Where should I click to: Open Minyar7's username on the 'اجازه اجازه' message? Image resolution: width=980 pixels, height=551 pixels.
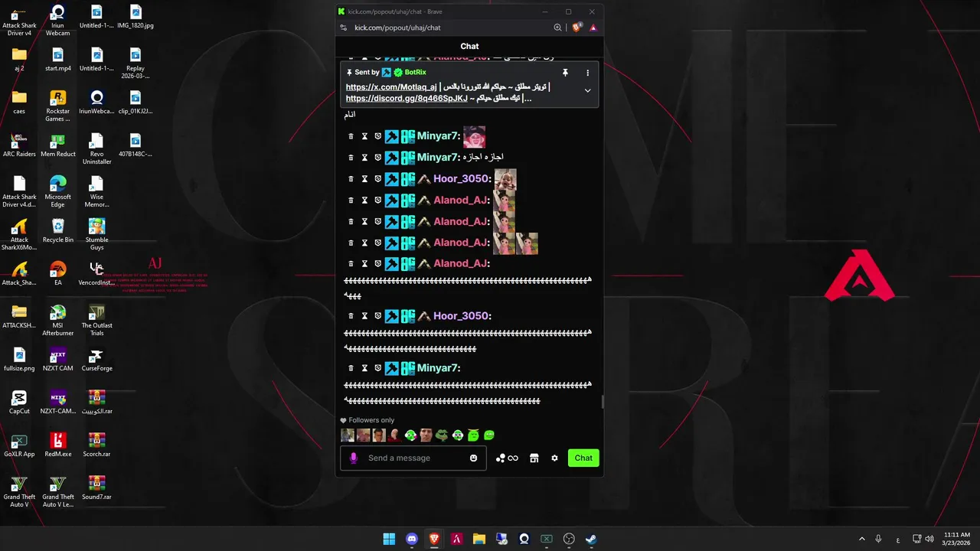(439, 158)
